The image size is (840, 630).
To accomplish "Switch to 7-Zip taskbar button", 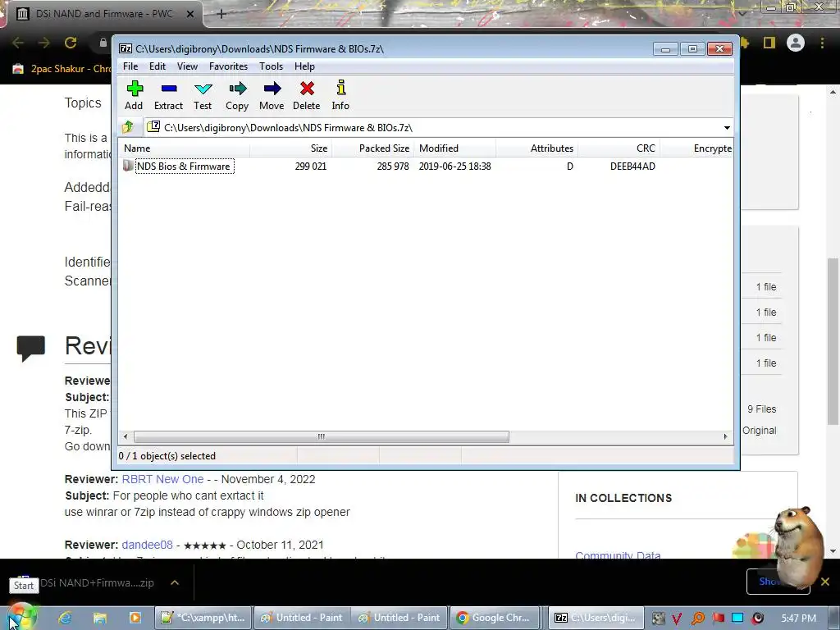I will tap(596, 618).
